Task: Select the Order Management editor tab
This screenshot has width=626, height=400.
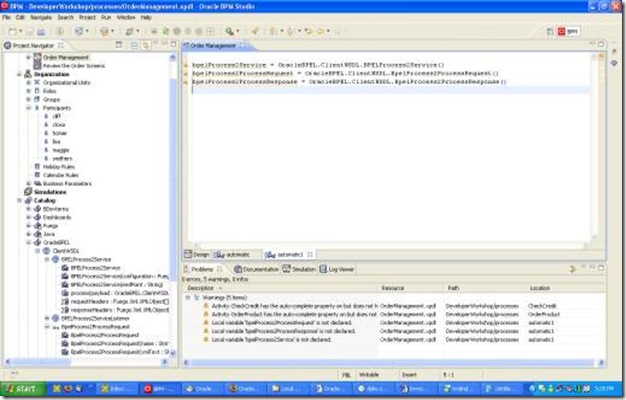Action: click(214, 46)
